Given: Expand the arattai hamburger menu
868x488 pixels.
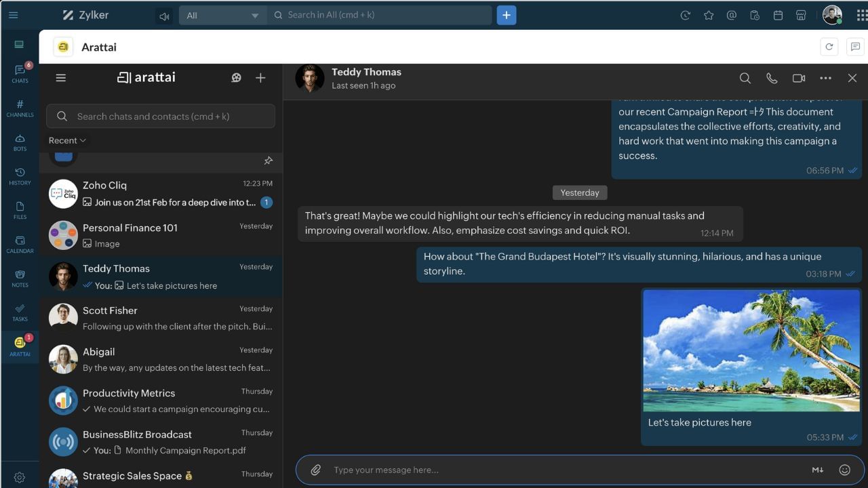Looking at the screenshot, I should click(61, 78).
